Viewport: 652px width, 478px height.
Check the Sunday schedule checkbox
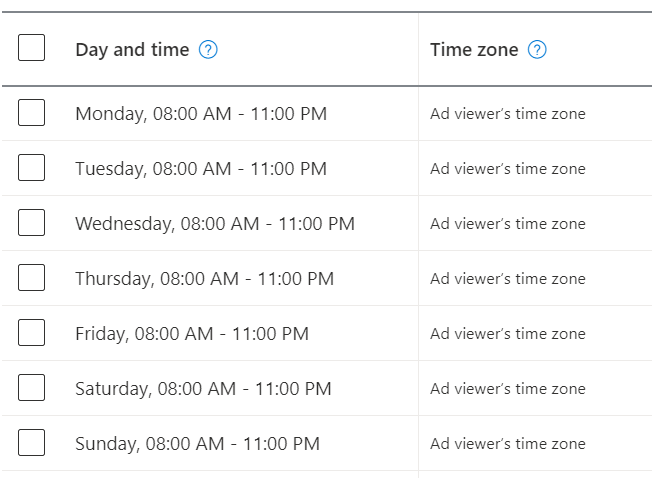pyautogui.click(x=32, y=442)
